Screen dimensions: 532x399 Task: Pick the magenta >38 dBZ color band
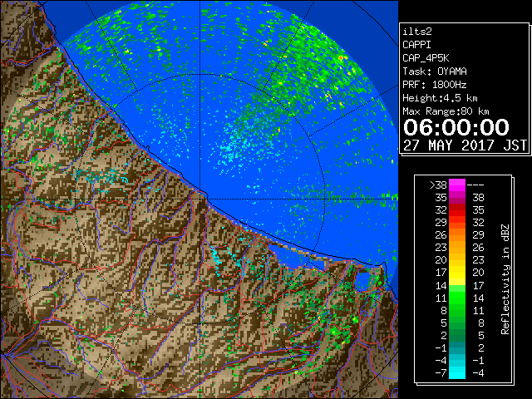tap(457, 185)
